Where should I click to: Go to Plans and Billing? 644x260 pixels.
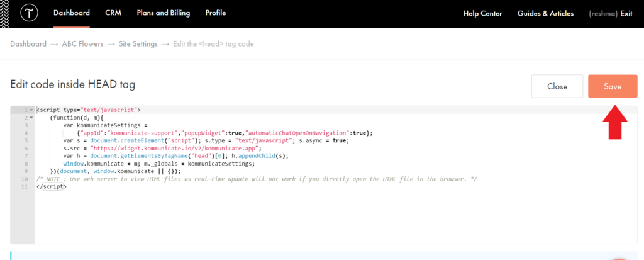pyautogui.click(x=164, y=13)
